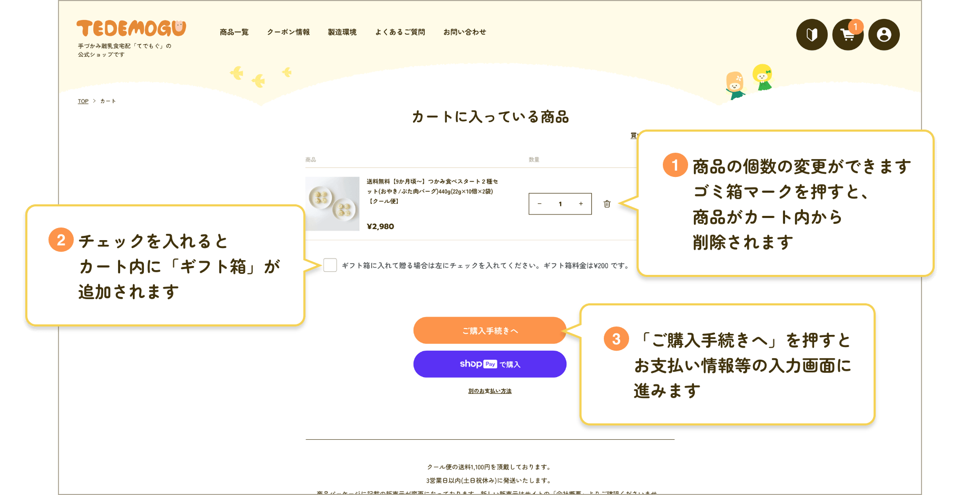
Task: Open 商品一覧 menu item
Action: pyautogui.click(x=234, y=32)
